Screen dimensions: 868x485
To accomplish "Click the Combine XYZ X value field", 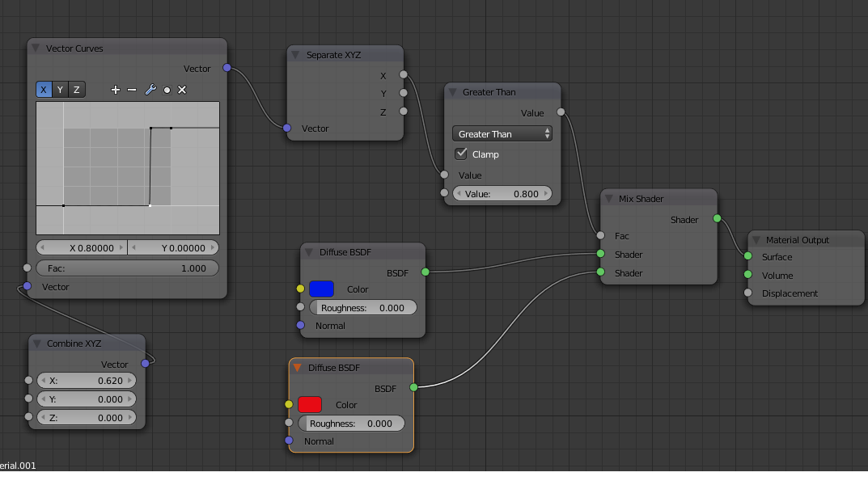I will tap(87, 380).
